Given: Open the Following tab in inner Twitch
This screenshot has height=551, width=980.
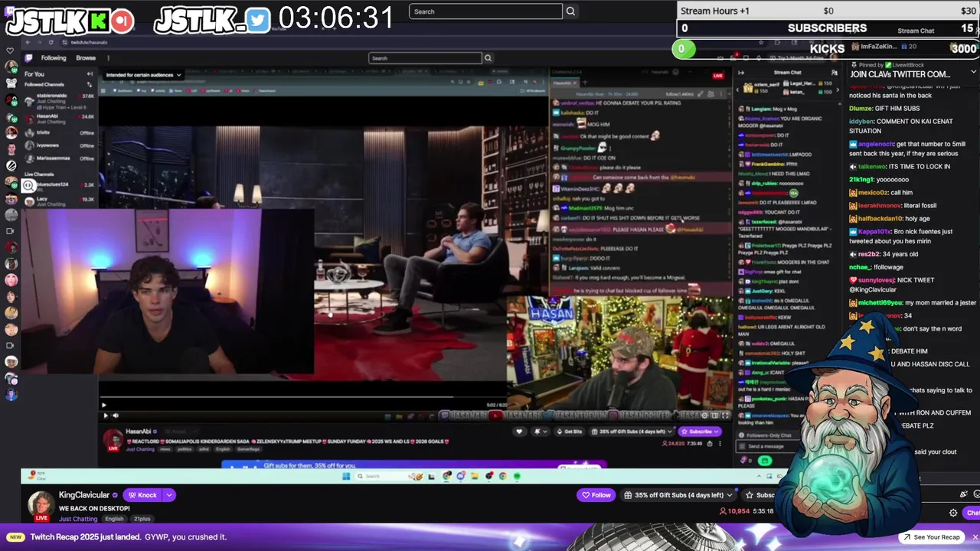Looking at the screenshot, I should 54,58.
